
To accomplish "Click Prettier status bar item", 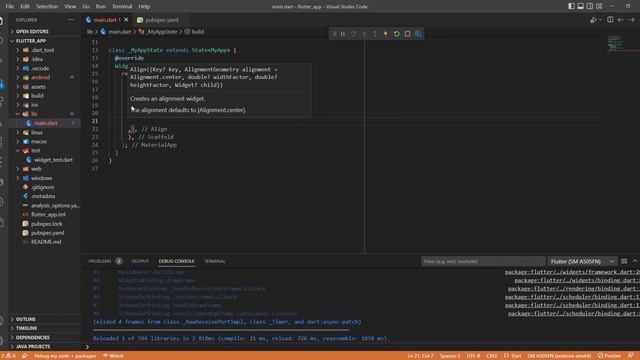I will [609, 356].
